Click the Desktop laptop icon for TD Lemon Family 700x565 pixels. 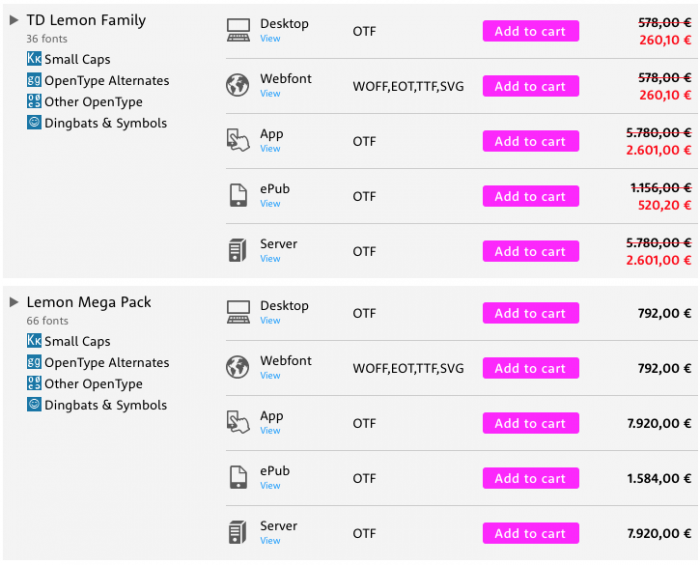[238, 31]
